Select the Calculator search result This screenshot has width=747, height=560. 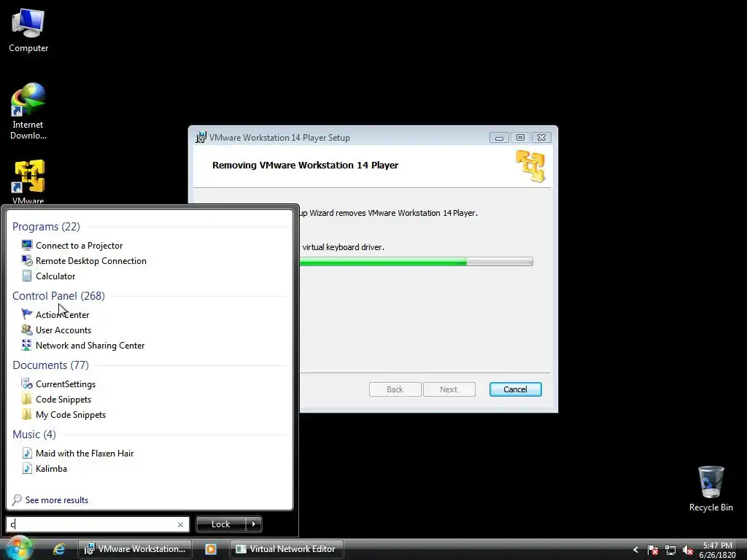(55, 276)
